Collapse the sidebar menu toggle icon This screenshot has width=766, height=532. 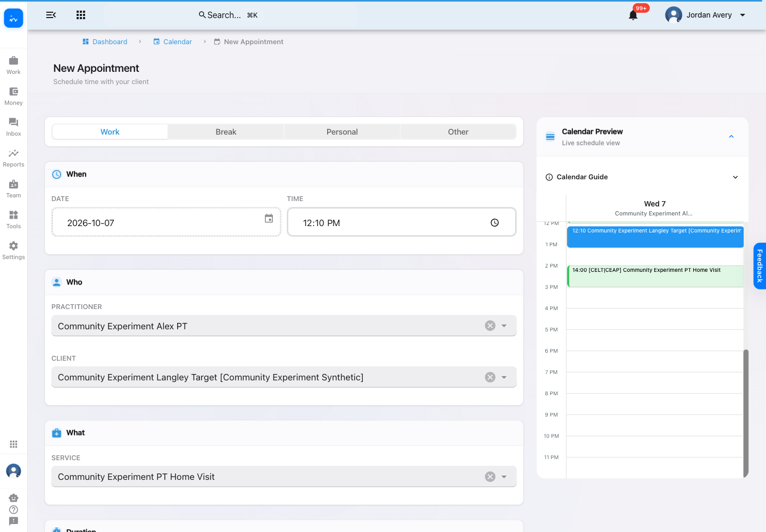click(x=51, y=15)
